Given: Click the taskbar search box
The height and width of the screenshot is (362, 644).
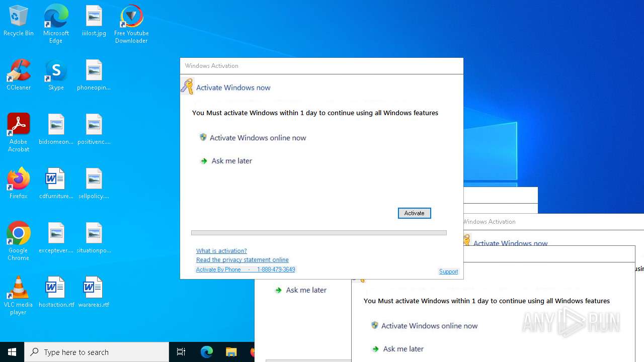Looking at the screenshot, I should [97, 352].
